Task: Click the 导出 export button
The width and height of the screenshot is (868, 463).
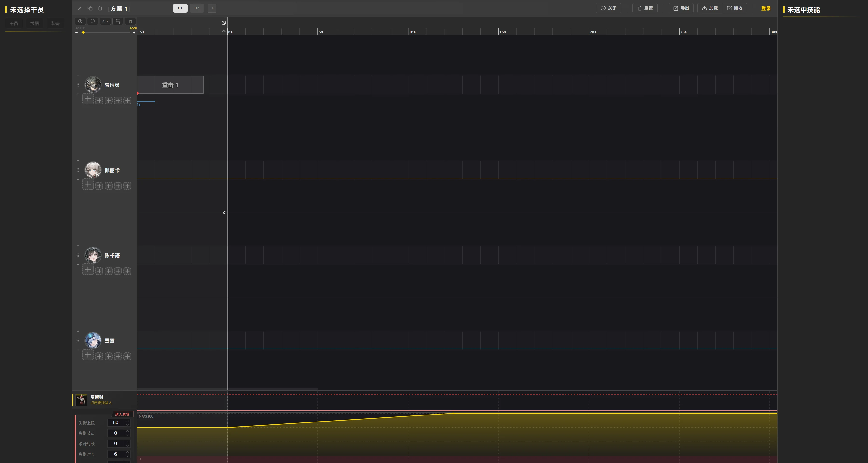Action: (681, 8)
